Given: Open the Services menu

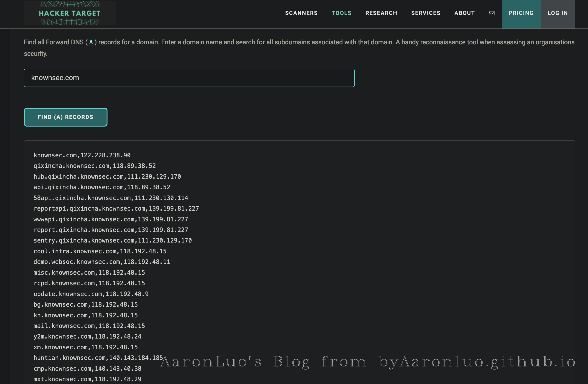Looking at the screenshot, I should (425, 13).
